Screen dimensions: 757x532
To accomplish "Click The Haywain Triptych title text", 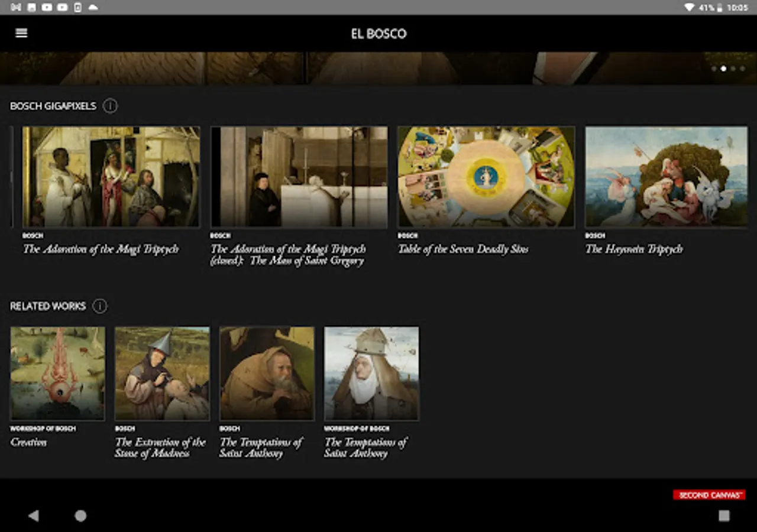I will pyautogui.click(x=634, y=249).
